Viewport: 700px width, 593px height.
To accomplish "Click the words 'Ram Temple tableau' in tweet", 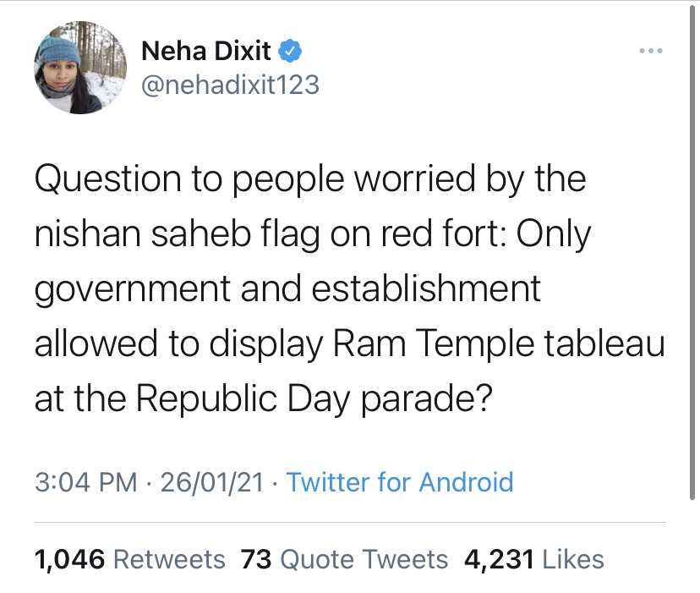I will tap(499, 343).
